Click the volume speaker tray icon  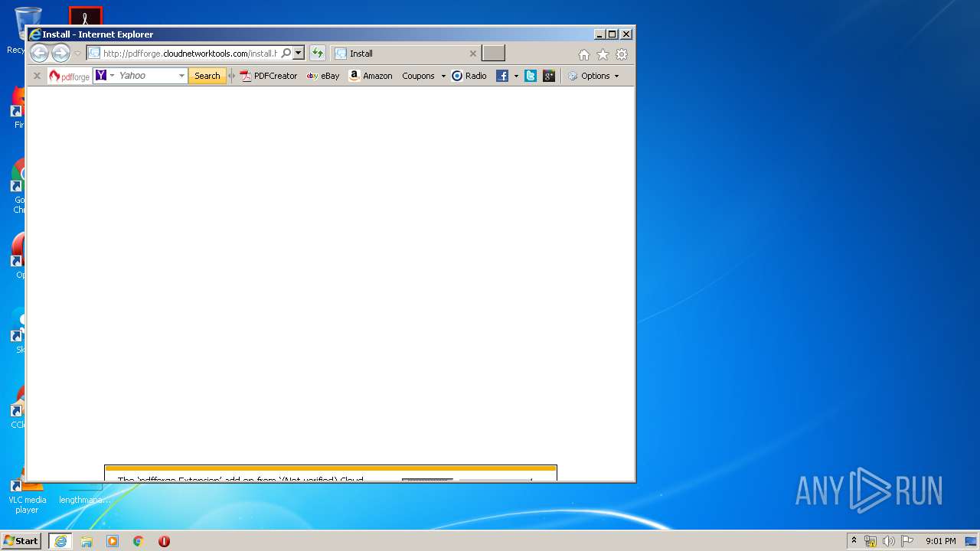[x=889, y=541]
